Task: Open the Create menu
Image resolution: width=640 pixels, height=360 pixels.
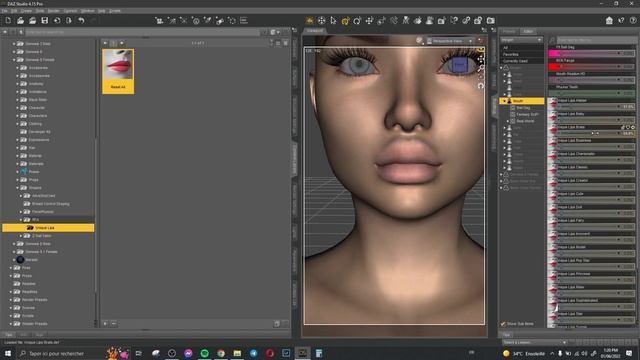Action: coord(27,11)
